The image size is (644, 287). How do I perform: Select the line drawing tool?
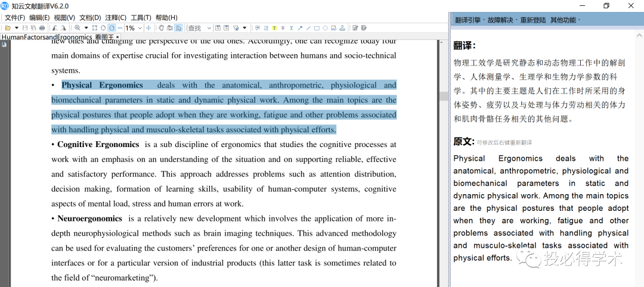(308, 28)
